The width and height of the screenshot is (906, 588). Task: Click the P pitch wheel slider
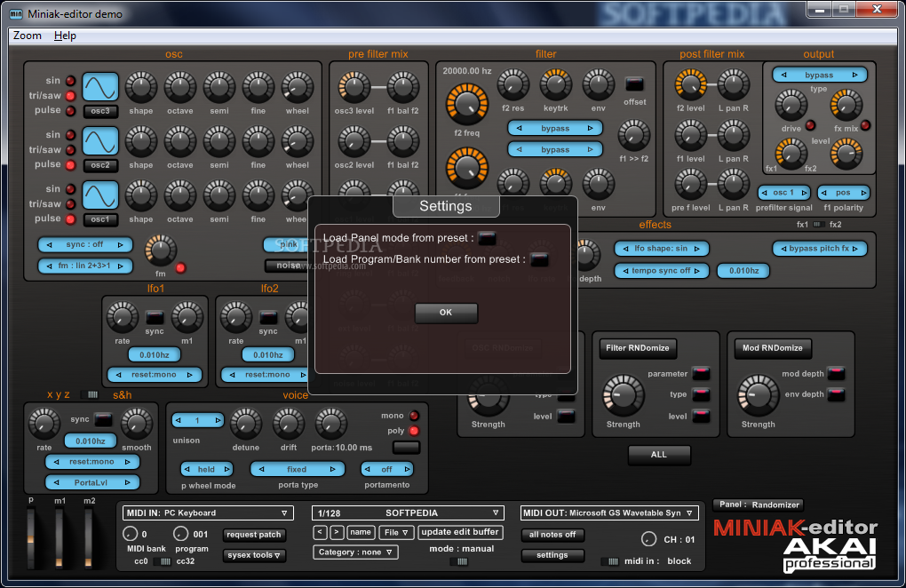pyautogui.click(x=30, y=537)
